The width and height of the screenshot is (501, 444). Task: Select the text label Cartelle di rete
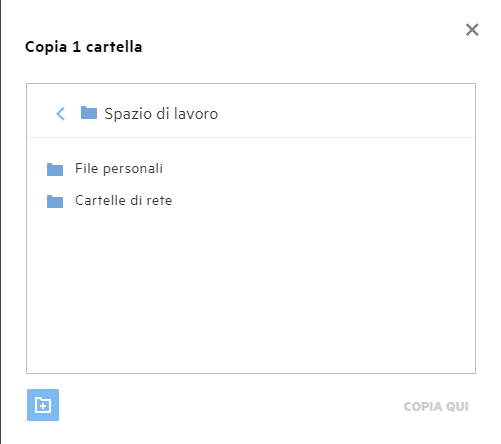[x=124, y=200]
